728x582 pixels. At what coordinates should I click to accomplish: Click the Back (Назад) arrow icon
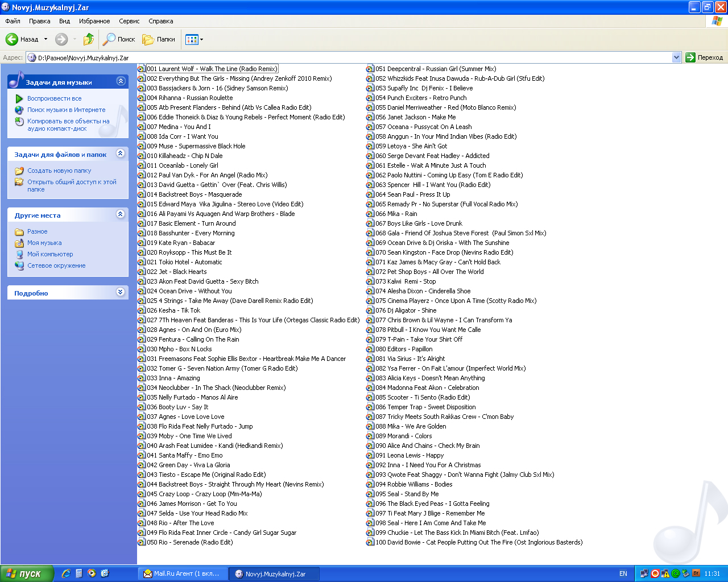(12, 39)
